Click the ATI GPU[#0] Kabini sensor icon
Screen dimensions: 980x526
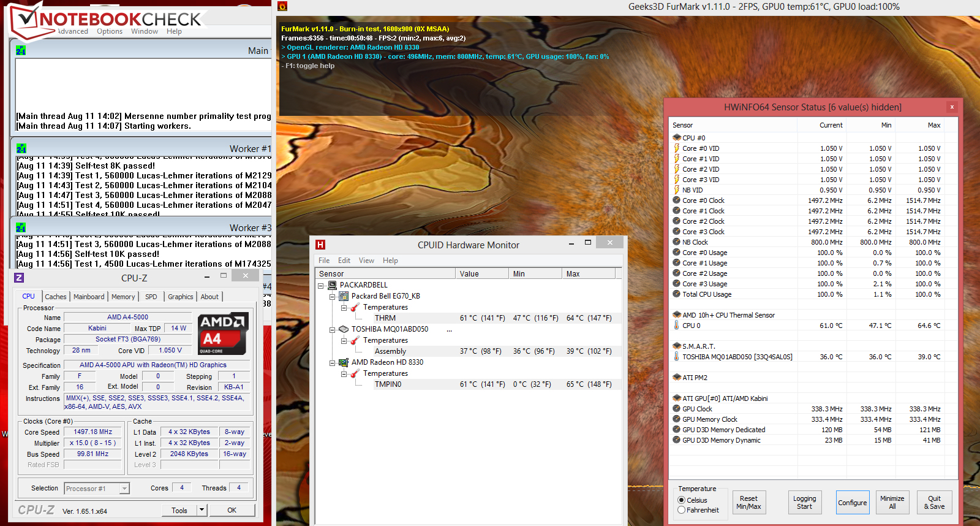pyautogui.click(x=677, y=398)
